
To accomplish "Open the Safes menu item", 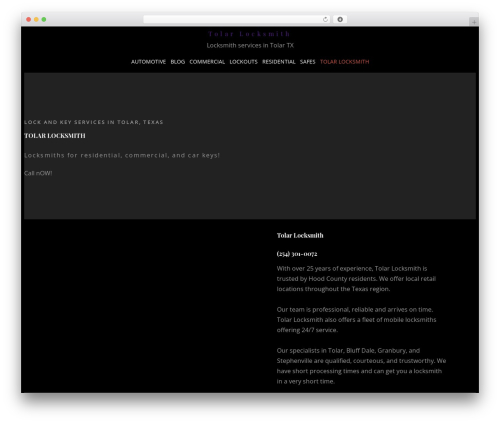I will (x=307, y=62).
